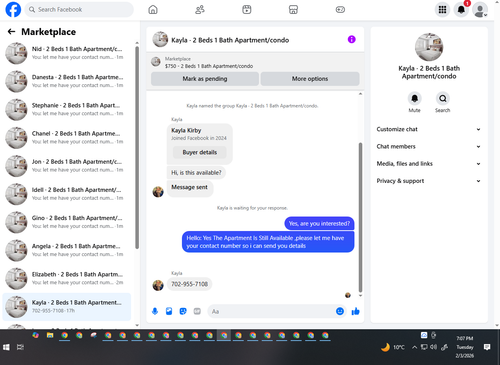Open the Jon 2 Beds 1 Bath conversation
Screen dimensions: 500x365
[x=67, y=166]
